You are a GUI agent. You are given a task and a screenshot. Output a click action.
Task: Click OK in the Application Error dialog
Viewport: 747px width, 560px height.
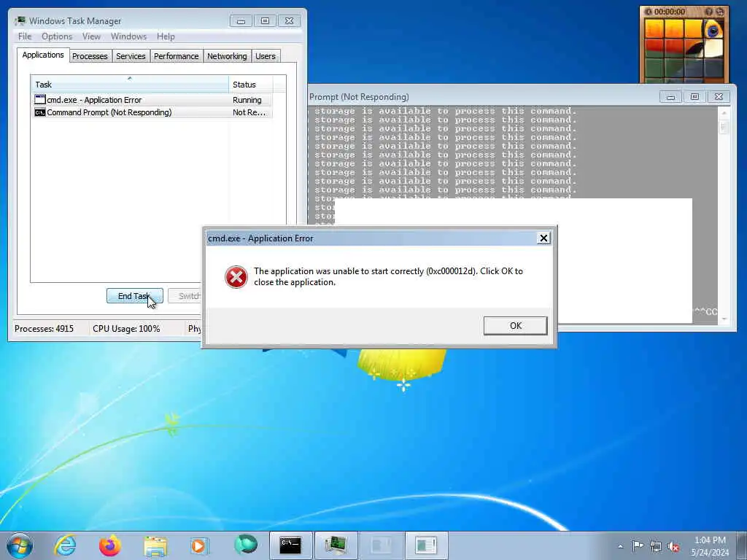click(x=516, y=326)
